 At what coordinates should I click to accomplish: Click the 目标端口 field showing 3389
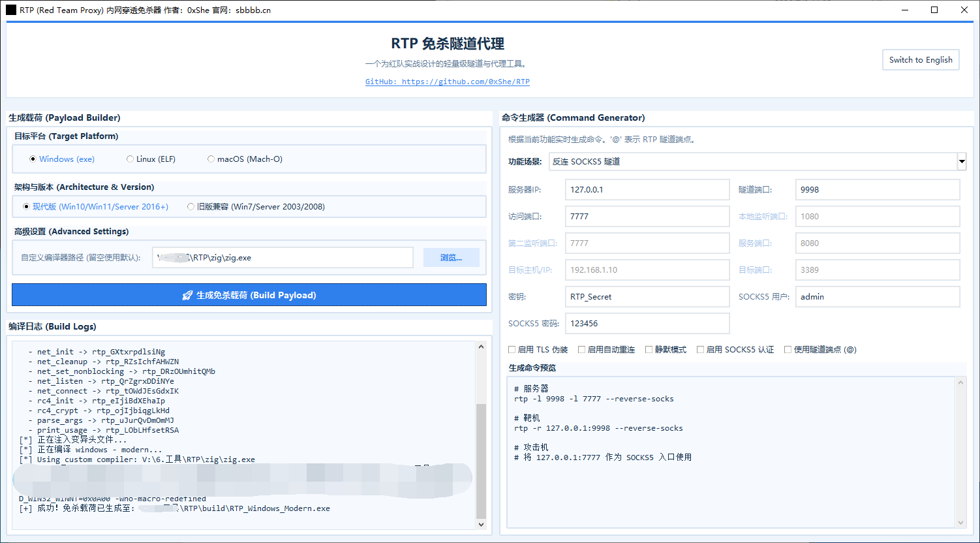tap(878, 270)
